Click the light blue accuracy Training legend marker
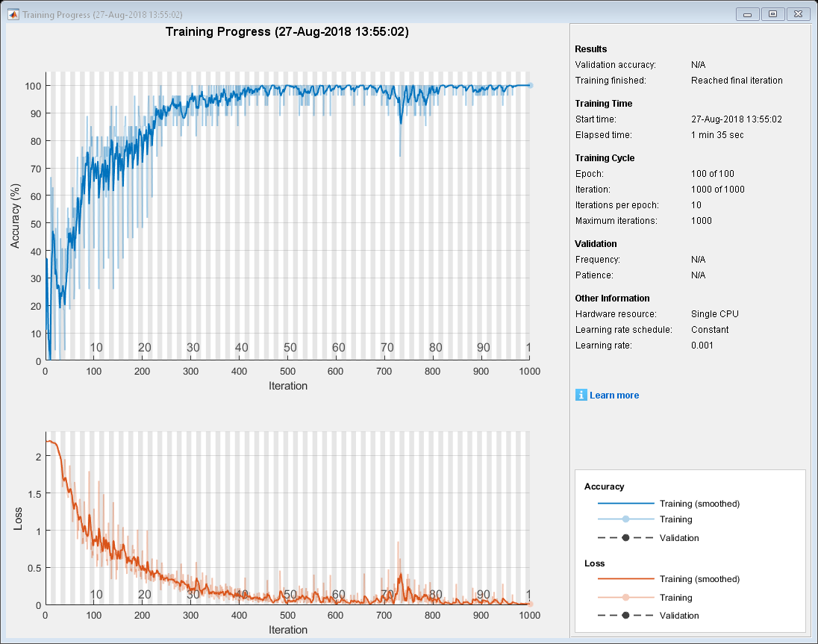This screenshot has width=818, height=644. pos(625,519)
